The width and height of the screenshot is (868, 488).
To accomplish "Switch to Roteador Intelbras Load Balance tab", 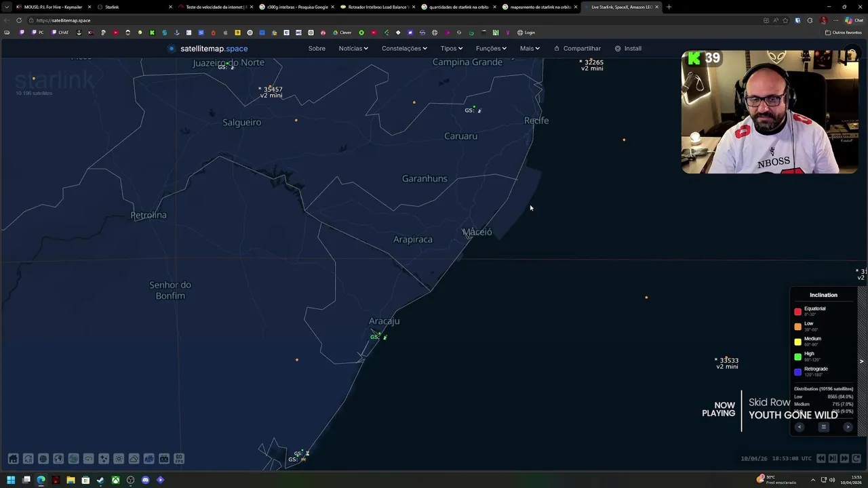I will coord(377,7).
